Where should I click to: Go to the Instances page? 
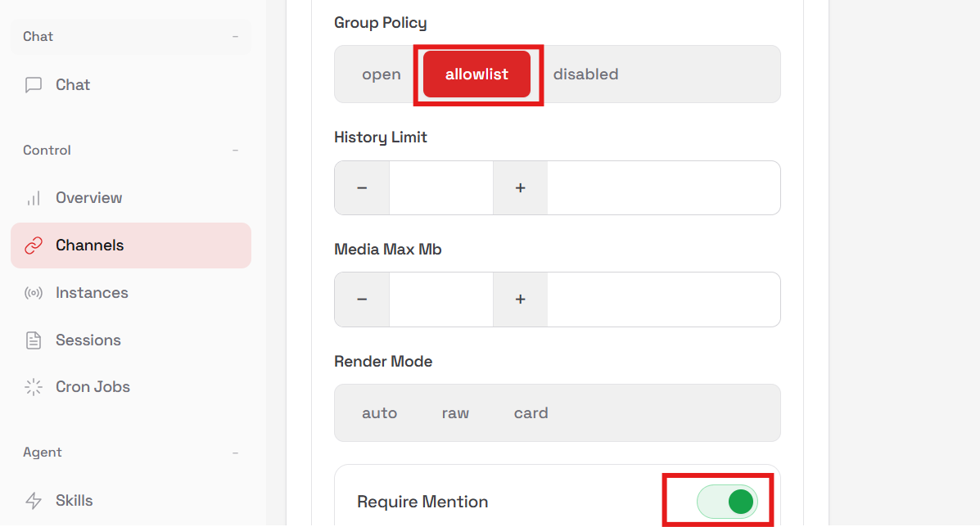92,293
